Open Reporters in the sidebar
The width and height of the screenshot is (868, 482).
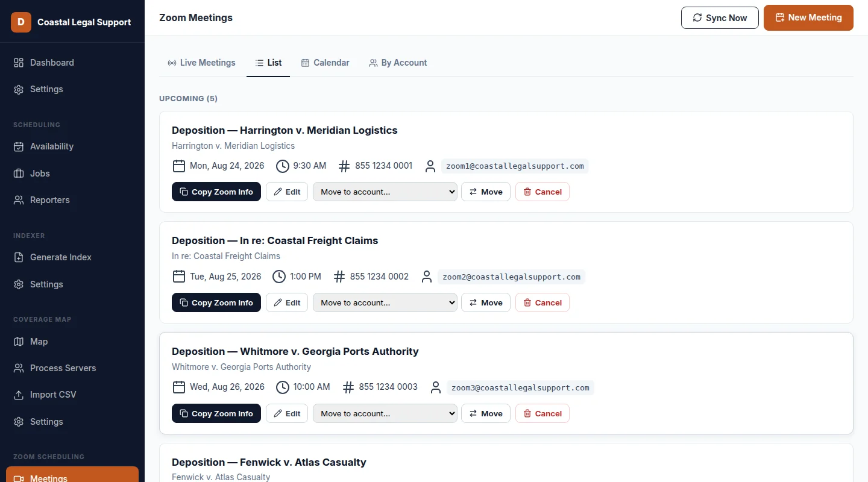click(72, 200)
